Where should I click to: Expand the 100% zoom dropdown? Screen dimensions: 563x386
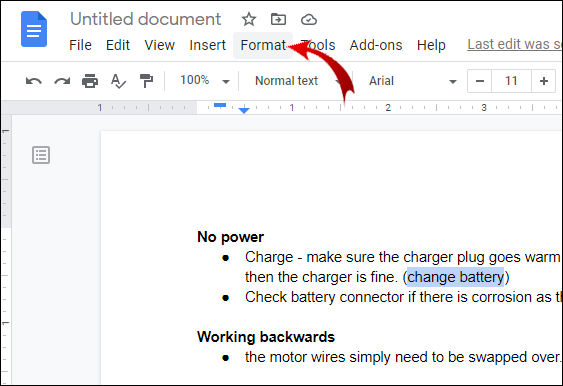(x=205, y=81)
